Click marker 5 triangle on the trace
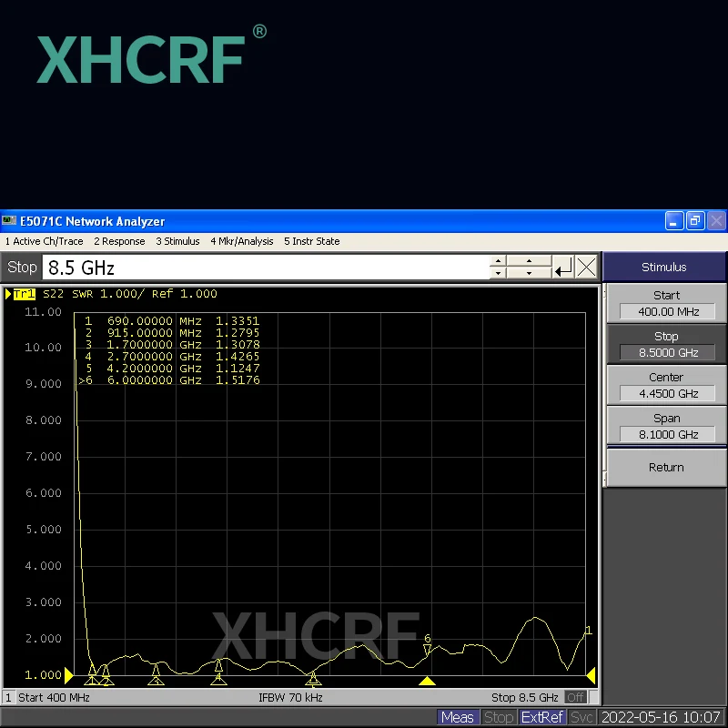The height and width of the screenshot is (728, 728). point(313,677)
